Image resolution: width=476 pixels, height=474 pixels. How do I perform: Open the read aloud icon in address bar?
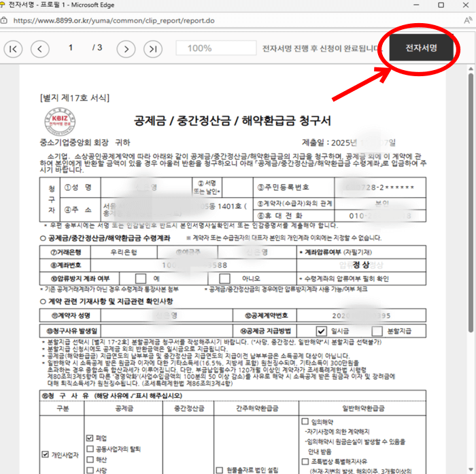tap(469, 20)
